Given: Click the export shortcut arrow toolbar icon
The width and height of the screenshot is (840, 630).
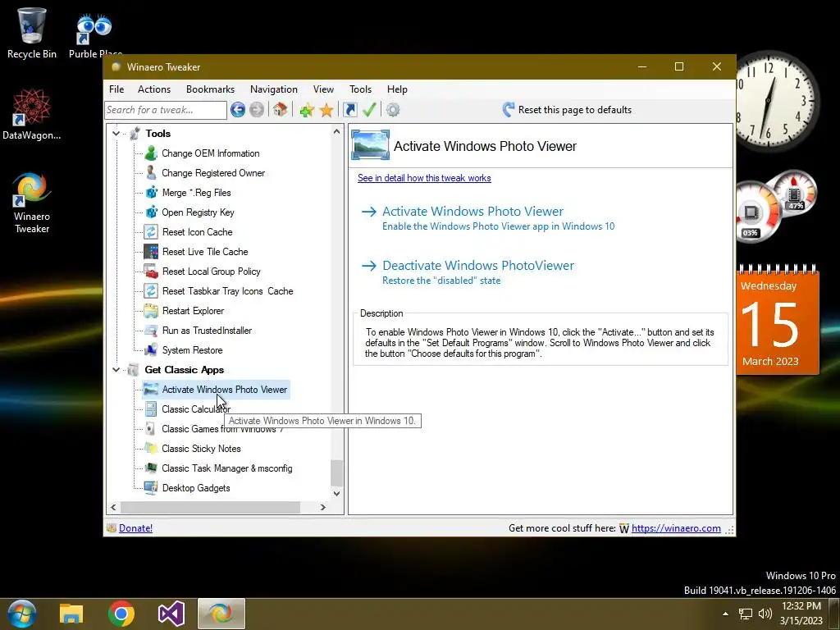Looking at the screenshot, I should (349, 110).
